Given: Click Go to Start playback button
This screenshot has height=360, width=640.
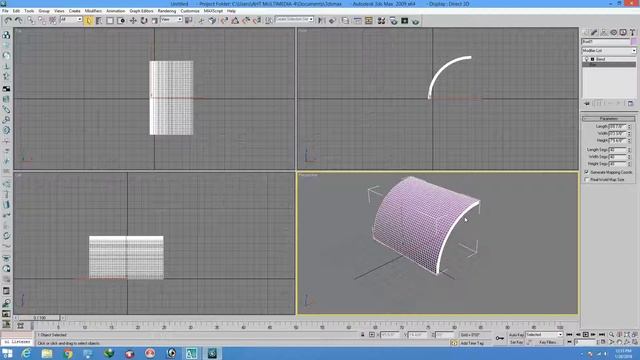Looking at the screenshot, I should pyautogui.click(x=569, y=335).
